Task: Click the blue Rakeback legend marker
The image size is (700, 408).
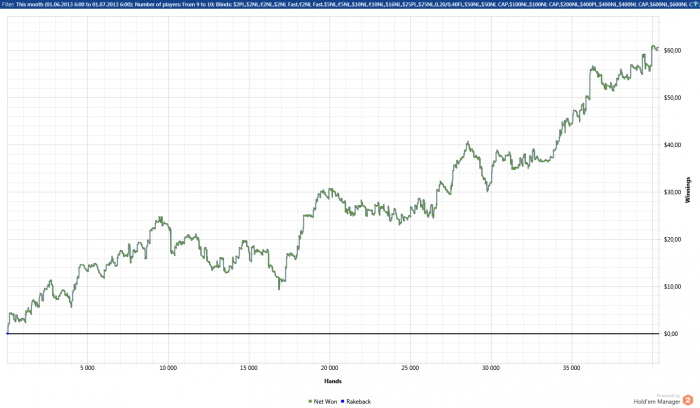Action: (342, 402)
